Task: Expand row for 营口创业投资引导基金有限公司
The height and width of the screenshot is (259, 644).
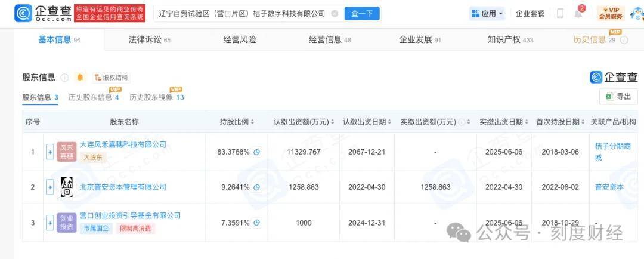Action: click(49, 223)
